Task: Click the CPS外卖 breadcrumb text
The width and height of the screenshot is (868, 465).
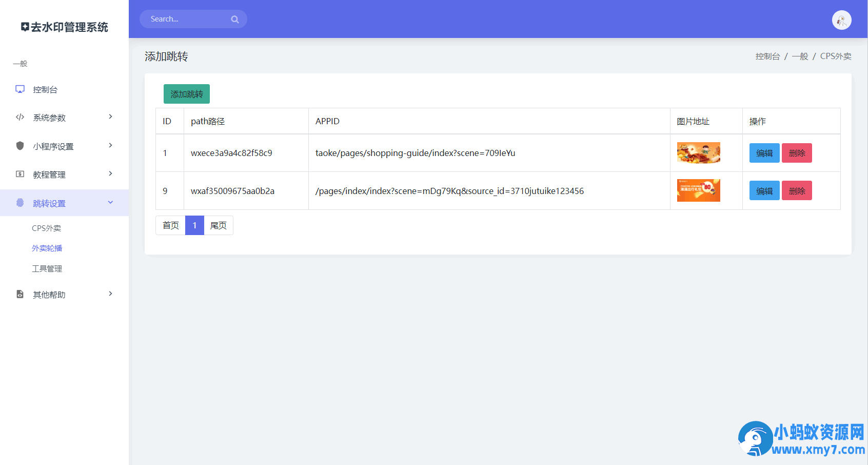Action: click(x=836, y=56)
